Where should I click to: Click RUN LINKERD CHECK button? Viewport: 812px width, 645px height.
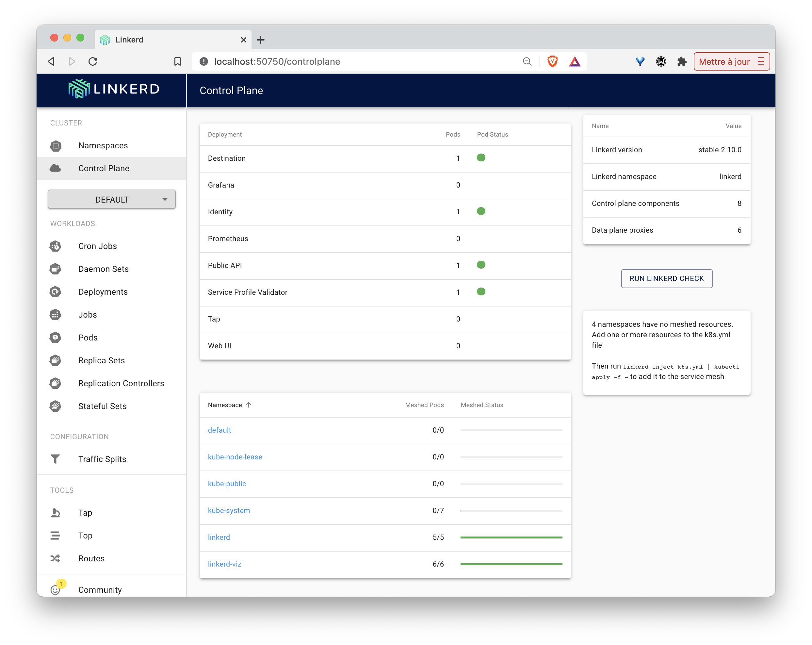pyautogui.click(x=666, y=278)
